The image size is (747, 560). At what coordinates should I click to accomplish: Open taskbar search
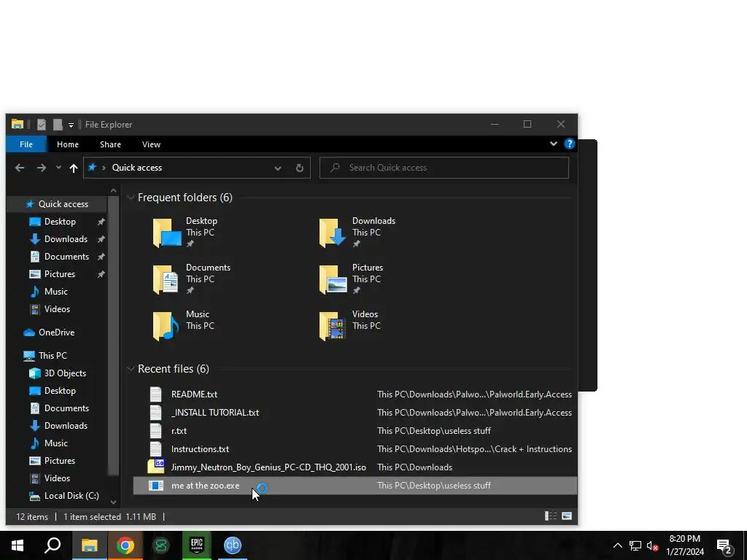coord(53,545)
